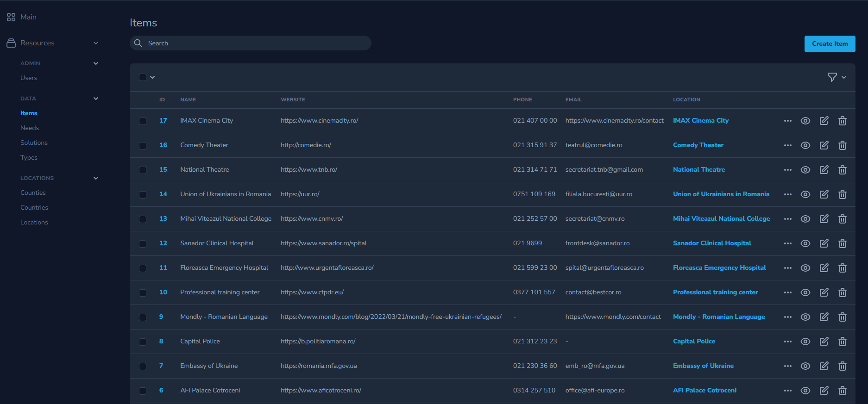Open the Capital Police location link
Viewport: 868px width, 404px height.
[694, 341]
